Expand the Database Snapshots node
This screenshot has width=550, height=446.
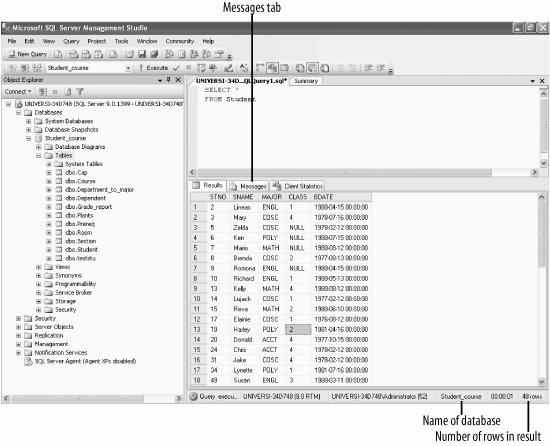click(28, 130)
